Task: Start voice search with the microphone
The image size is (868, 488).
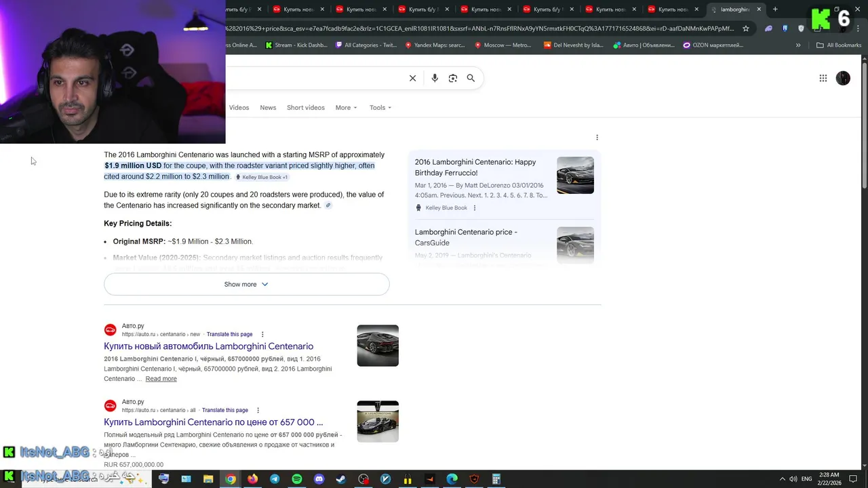Action: coord(435,78)
